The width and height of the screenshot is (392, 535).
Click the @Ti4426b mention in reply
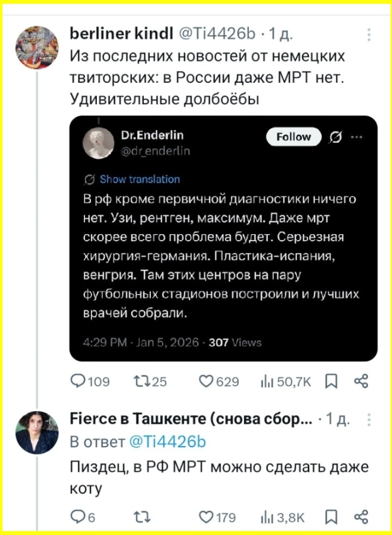pos(168,442)
